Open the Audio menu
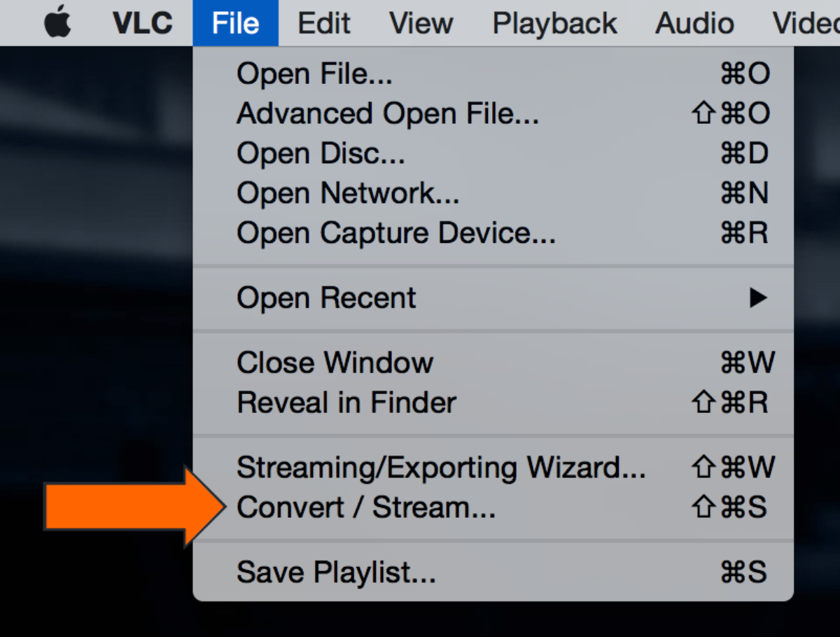Screen dimensions: 840x637 (x=694, y=23)
